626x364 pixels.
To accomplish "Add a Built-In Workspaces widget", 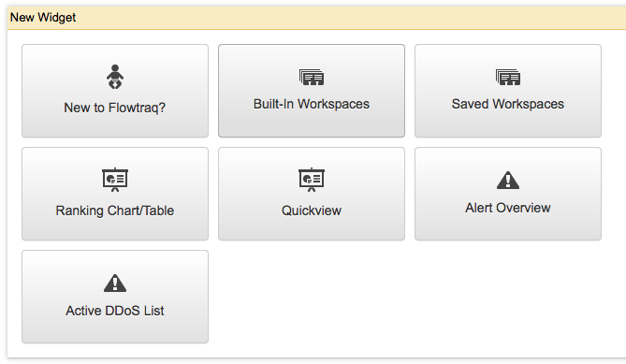I will [x=312, y=91].
